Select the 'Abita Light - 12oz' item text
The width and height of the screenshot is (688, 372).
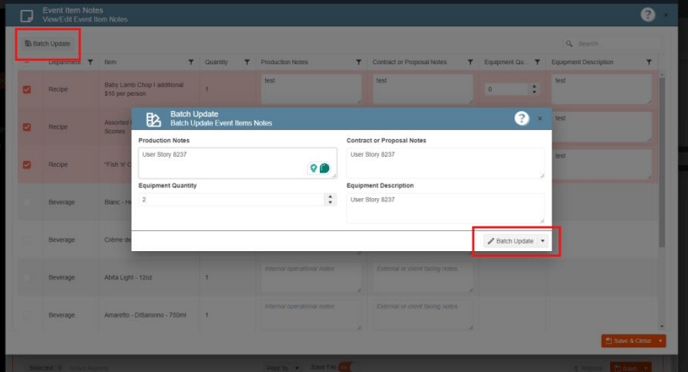[x=128, y=278]
